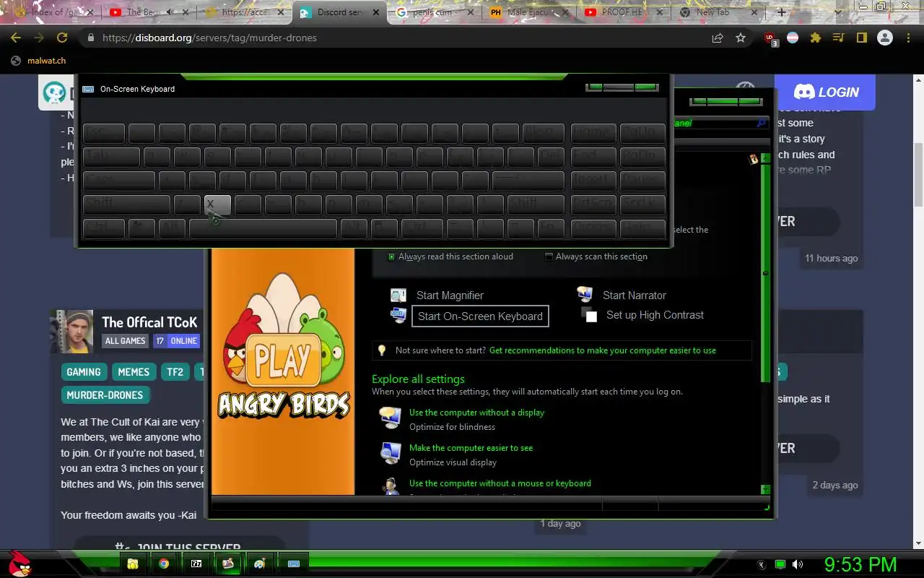Click the share page icon in address bar
The image size is (924, 578).
click(718, 38)
